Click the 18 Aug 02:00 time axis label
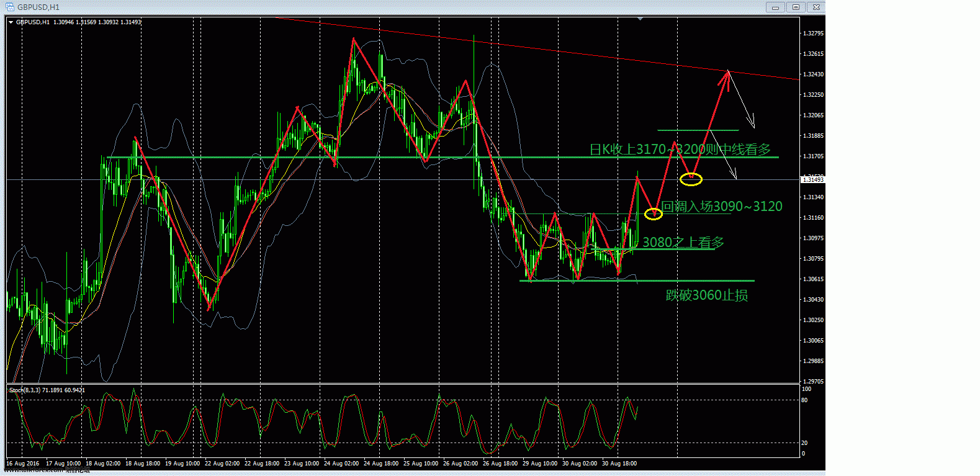Viewport: 980px width, 476px height. point(103,464)
